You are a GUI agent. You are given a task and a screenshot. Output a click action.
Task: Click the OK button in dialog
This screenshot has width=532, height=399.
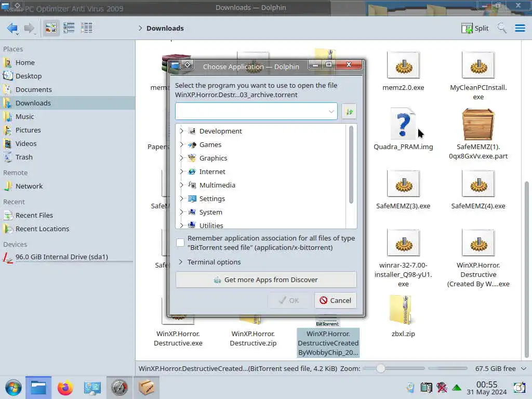tap(289, 300)
